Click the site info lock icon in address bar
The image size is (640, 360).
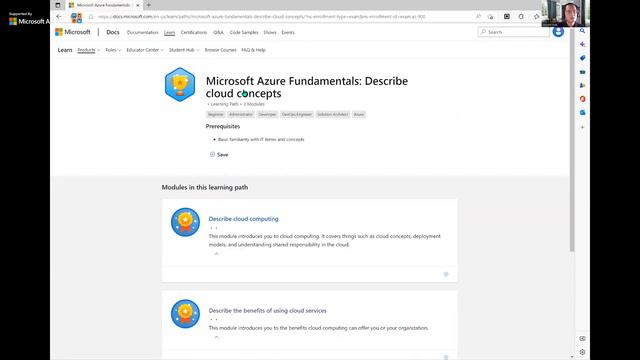91,17
